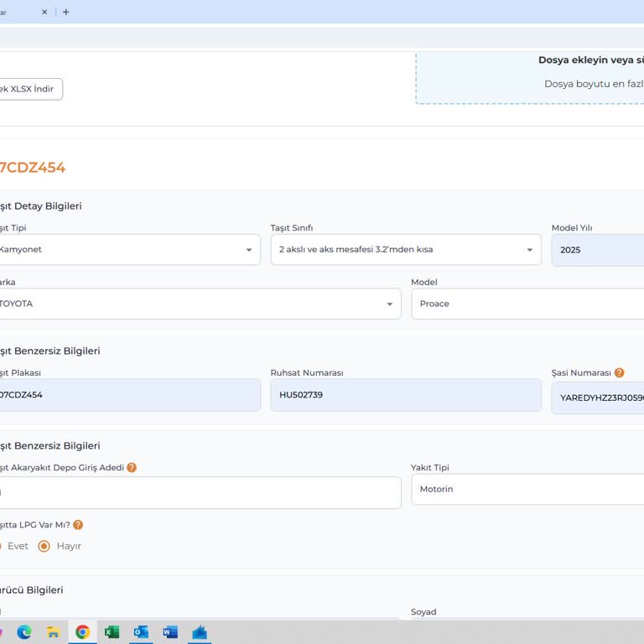
Task: Close the current browser tab
Action: click(x=44, y=12)
